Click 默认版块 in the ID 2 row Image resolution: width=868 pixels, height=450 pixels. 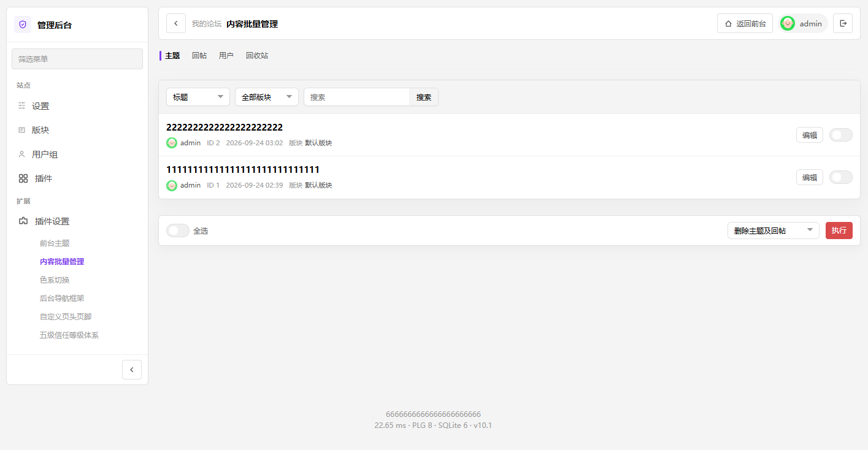point(318,143)
